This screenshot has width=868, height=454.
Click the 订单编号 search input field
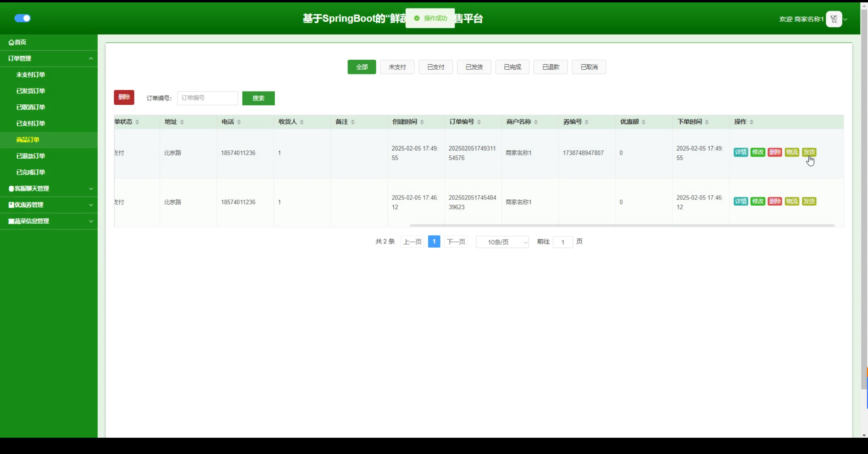click(x=207, y=98)
